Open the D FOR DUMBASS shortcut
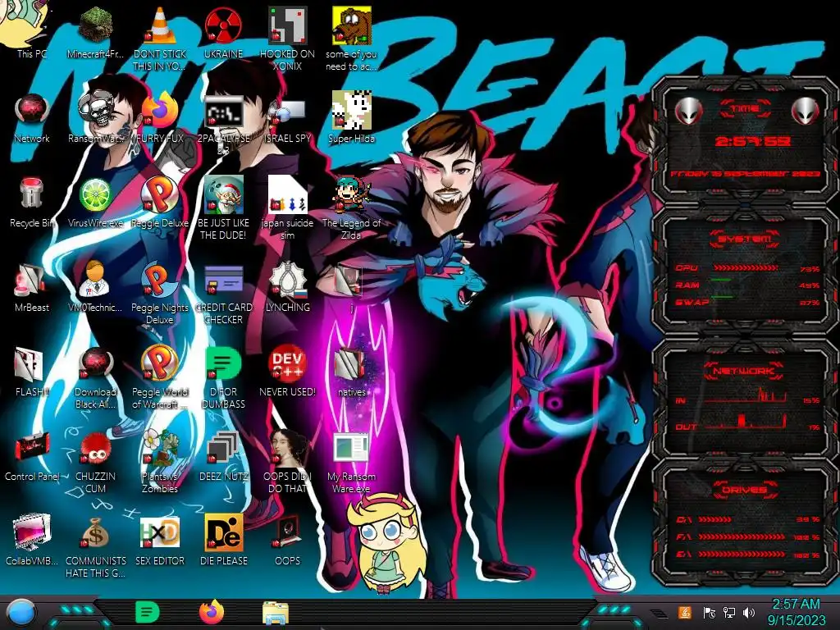Screen dimensions: 840x630 coord(223,364)
